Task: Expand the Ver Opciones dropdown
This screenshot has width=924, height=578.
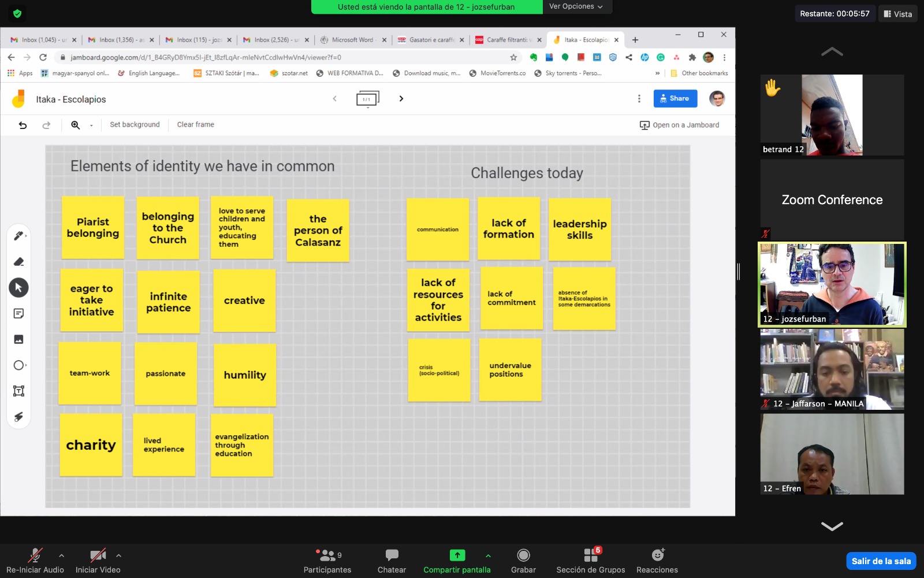Action: pos(576,6)
